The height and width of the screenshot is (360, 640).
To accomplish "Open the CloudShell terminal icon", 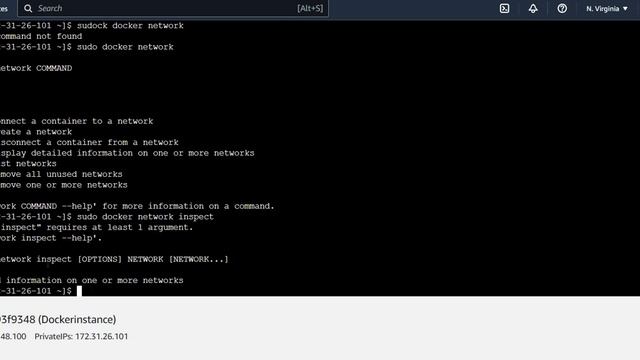I will click(504, 9).
